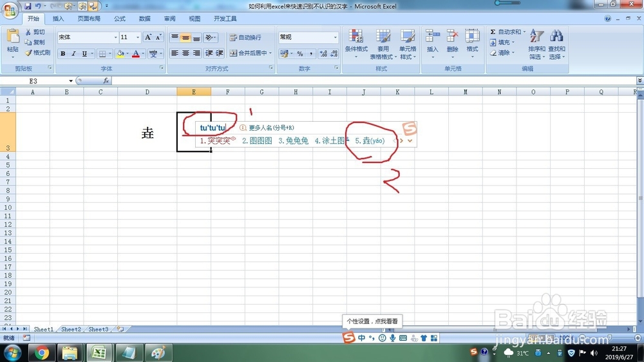Click the text orientation icon
The image size is (644, 362).
click(x=211, y=37)
